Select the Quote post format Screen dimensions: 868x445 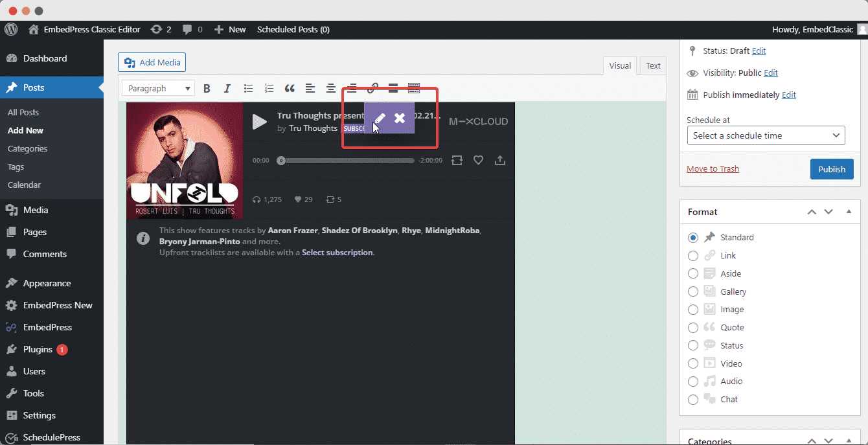pyautogui.click(x=693, y=327)
